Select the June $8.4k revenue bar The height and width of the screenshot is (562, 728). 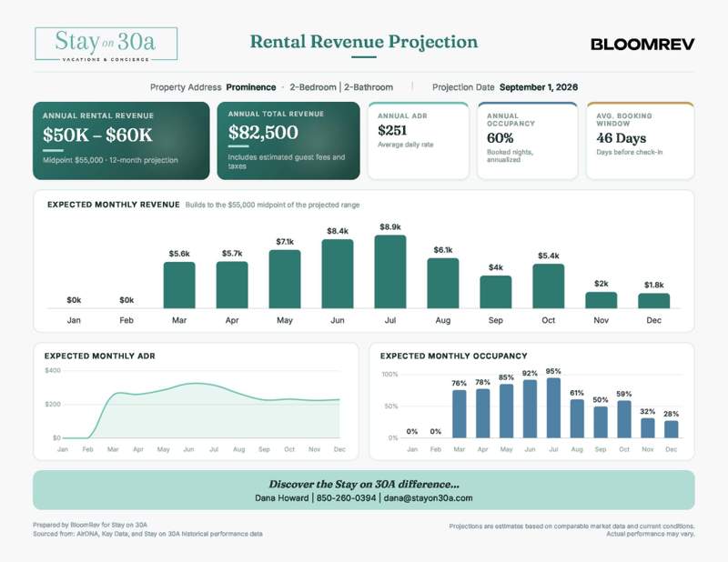coord(338,274)
